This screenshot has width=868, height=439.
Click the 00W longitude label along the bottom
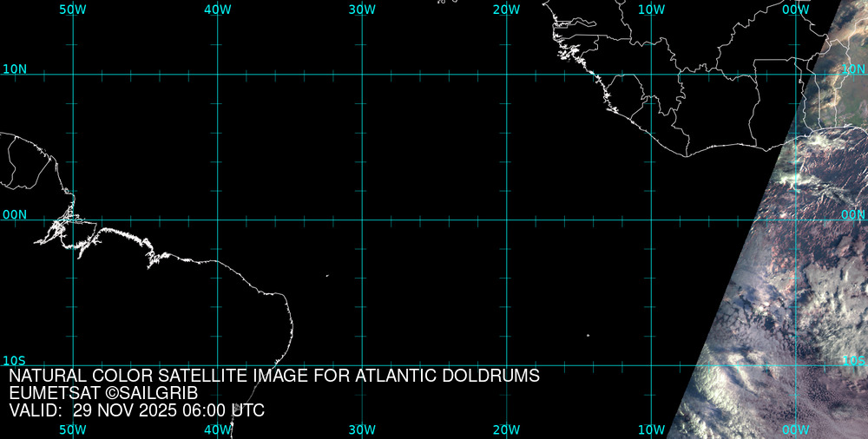(795, 429)
